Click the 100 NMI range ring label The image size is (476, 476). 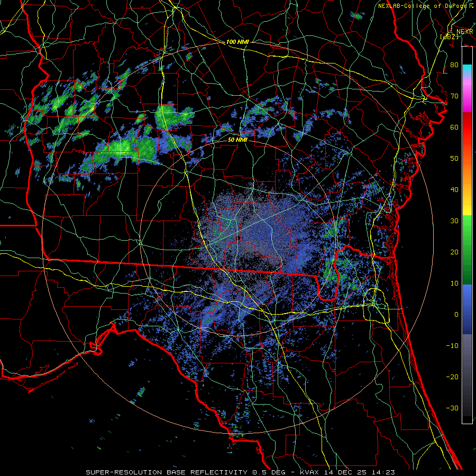pyautogui.click(x=237, y=42)
